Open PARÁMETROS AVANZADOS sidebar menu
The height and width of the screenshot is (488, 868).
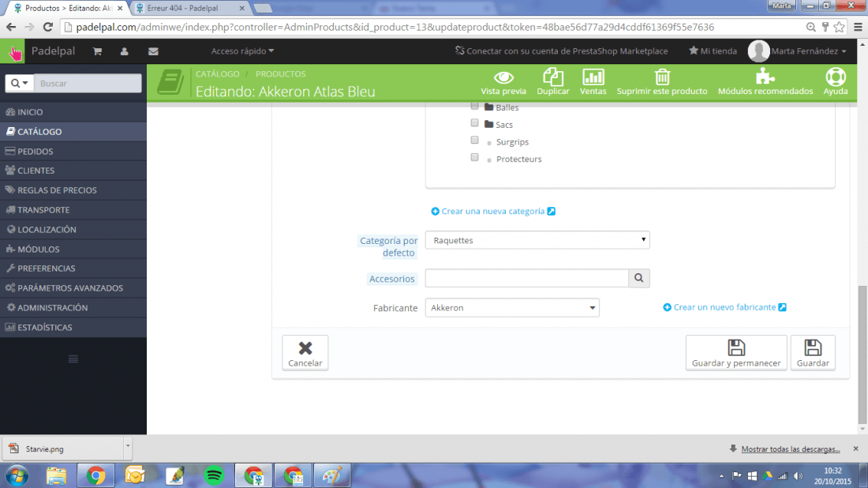(73, 288)
